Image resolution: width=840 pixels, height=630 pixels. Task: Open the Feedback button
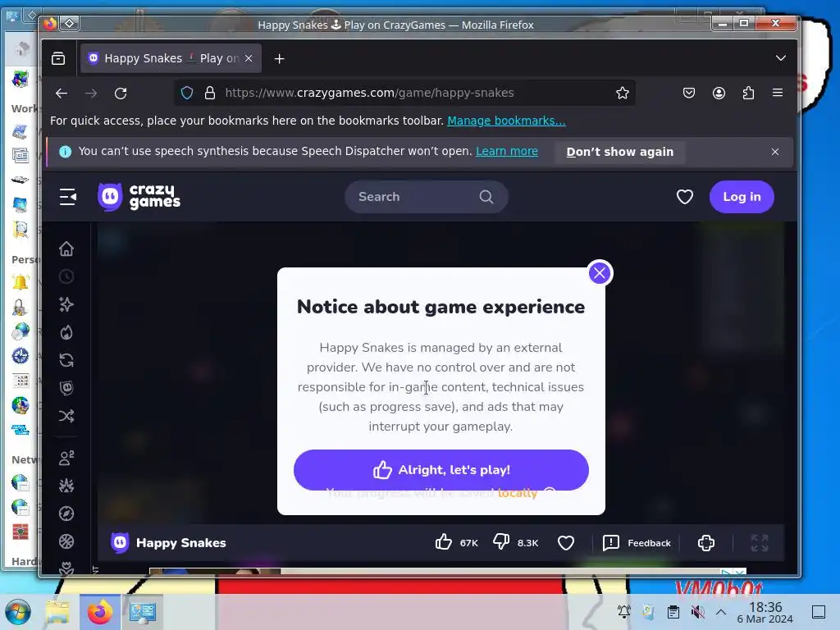pos(637,543)
